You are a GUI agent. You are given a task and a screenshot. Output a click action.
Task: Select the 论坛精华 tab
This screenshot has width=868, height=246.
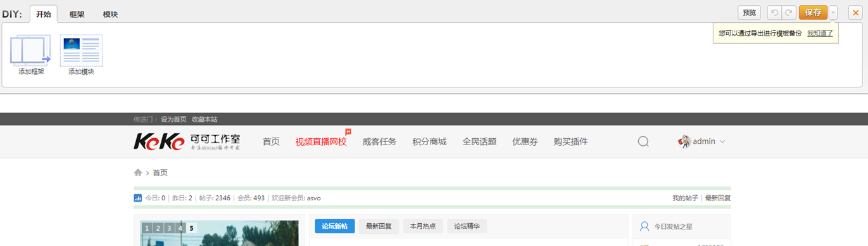click(467, 226)
